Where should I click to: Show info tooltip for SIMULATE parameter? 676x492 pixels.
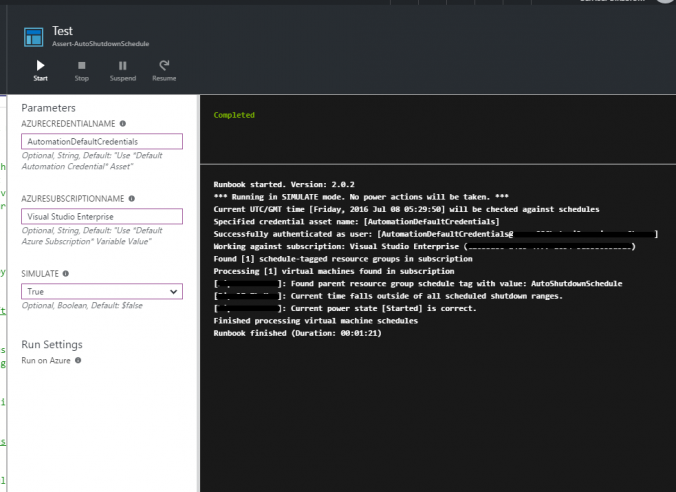coord(66,273)
